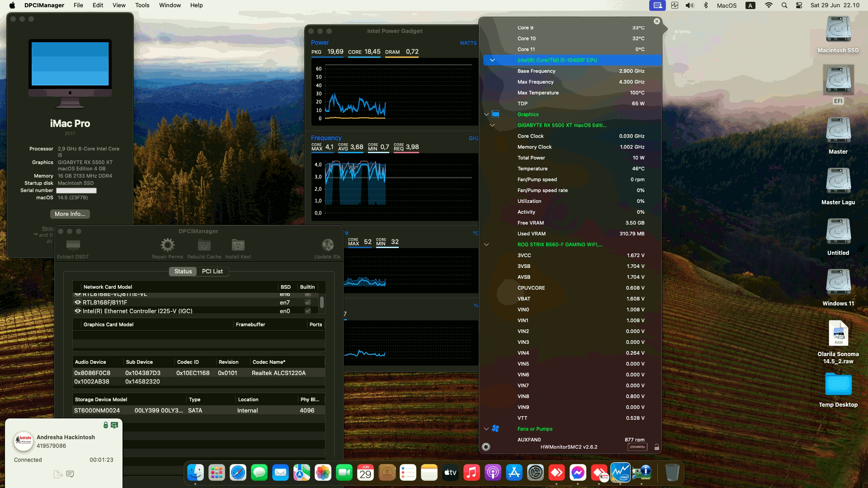The width and height of the screenshot is (868, 488).
Task: Select the Extract DSDT icon
Action: click(x=72, y=245)
